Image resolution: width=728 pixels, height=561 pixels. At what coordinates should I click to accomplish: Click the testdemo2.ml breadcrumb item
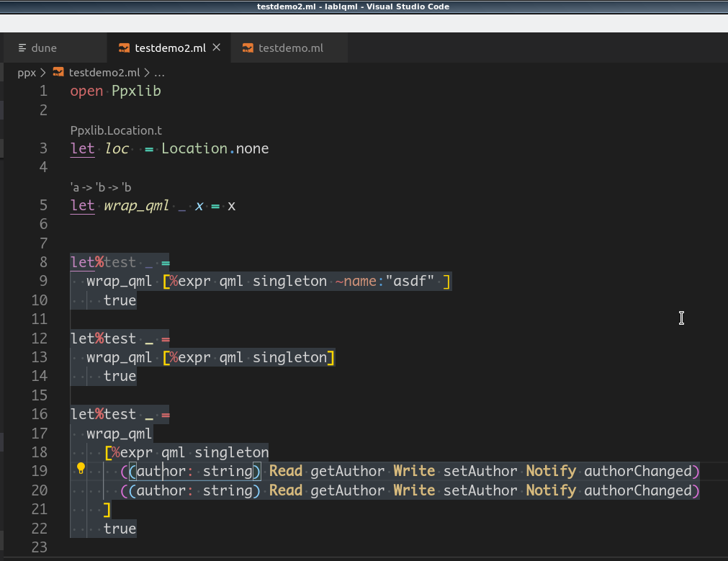coord(104,73)
